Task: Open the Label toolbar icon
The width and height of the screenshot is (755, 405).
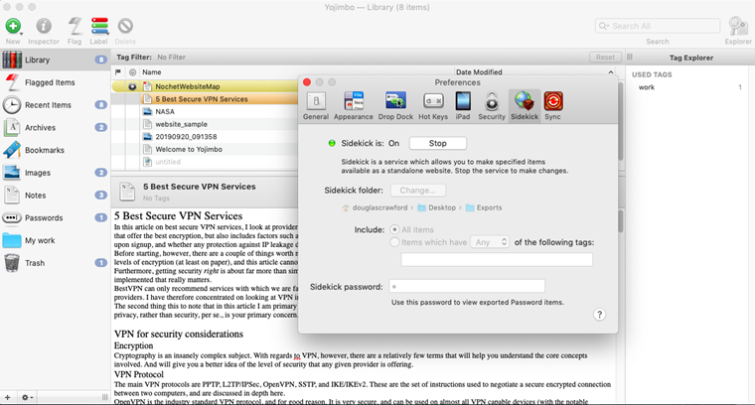Action: (99, 26)
